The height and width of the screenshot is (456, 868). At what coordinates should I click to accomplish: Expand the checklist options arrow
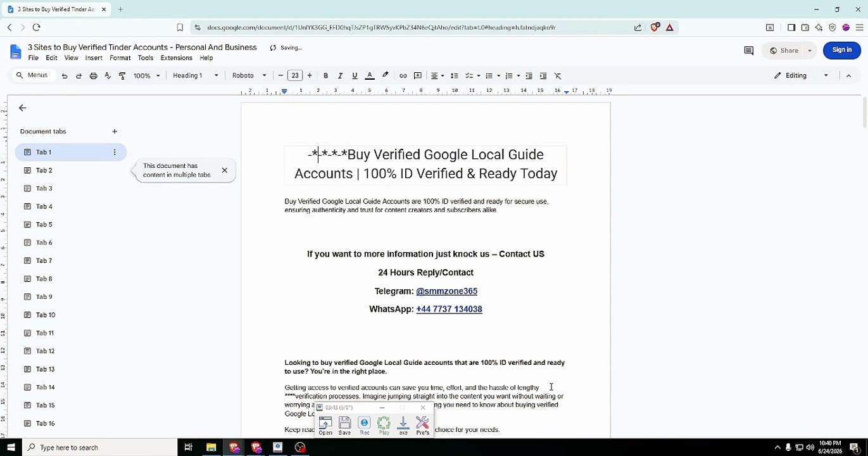[479, 76]
